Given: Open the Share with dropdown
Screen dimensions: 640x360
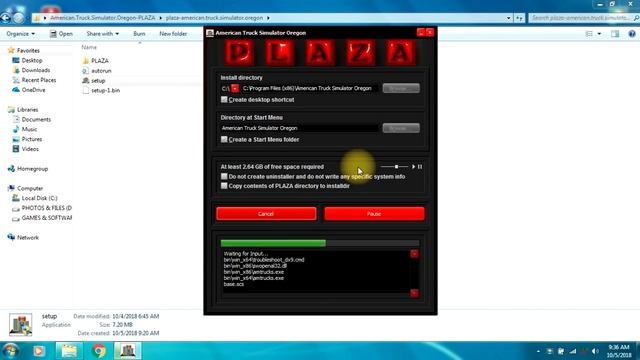Looking at the screenshot, I should [102, 34].
